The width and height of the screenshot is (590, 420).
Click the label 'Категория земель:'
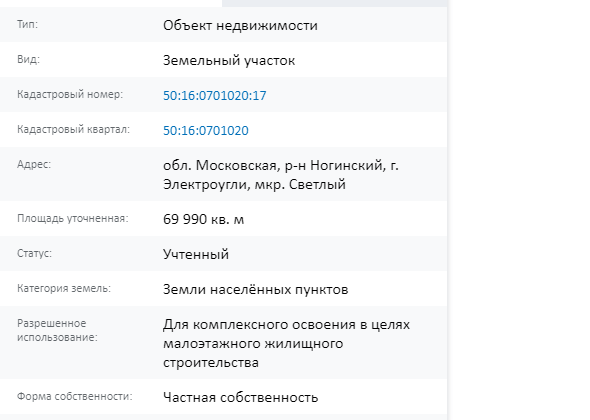(x=64, y=288)
